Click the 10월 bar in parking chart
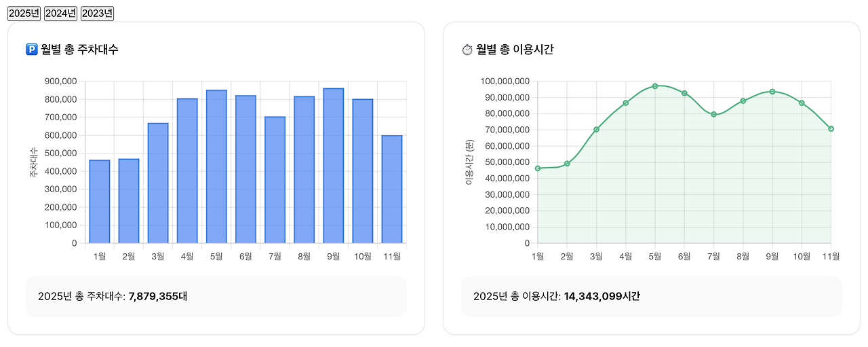868x347 pixels. [x=363, y=171]
